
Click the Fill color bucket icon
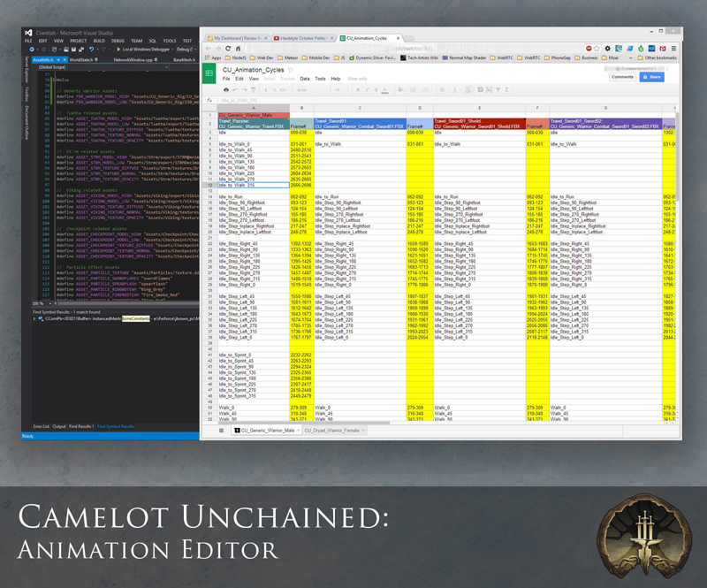coord(400,90)
